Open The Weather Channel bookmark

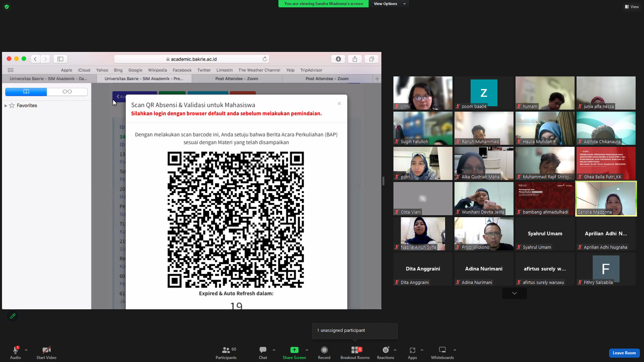point(259,70)
